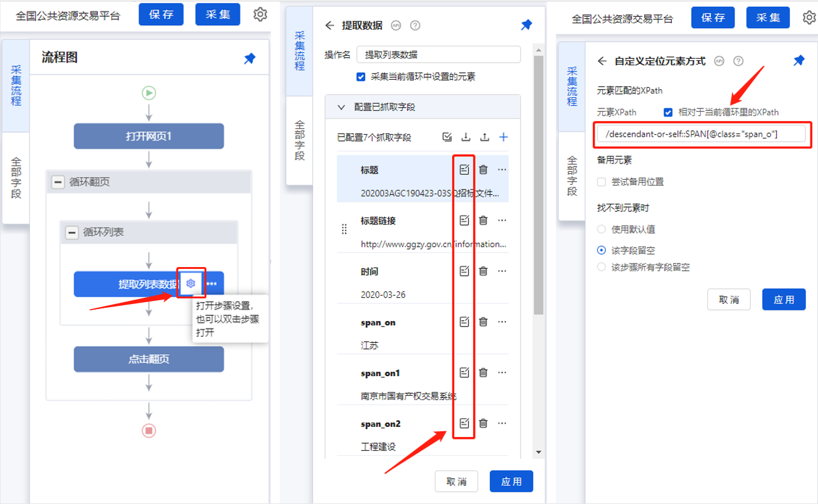Click the 元素XPath input field
Screen dimensions: 818x504
701,134
